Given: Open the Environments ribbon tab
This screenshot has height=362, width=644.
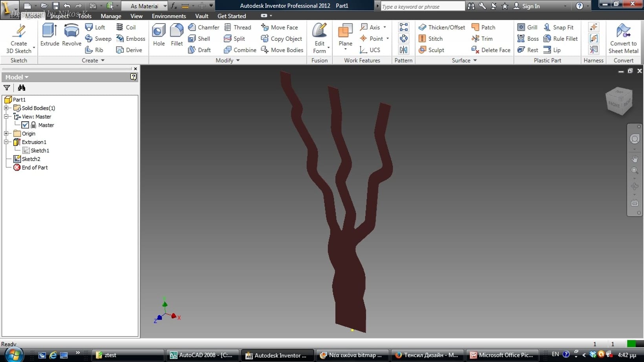Looking at the screenshot, I should pos(169,16).
